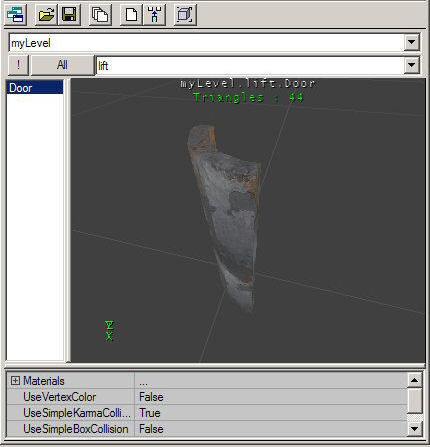Expand the Materials property

pyautogui.click(x=15, y=380)
